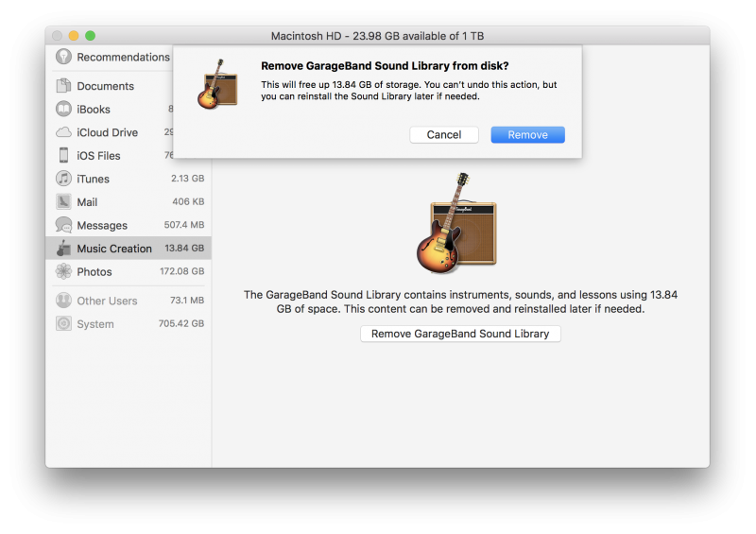Click the iBooks book icon
756x534 pixels.
point(63,109)
